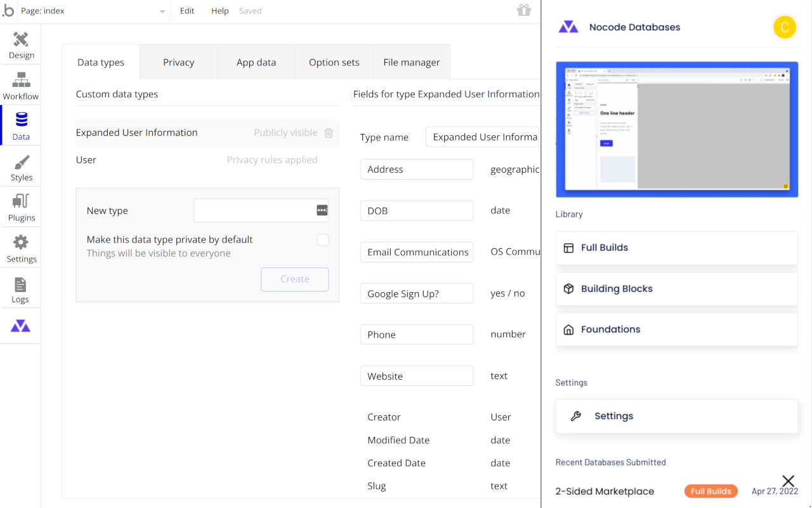812x508 pixels.
Task: Enable making the new data type private by default
Action: pyautogui.click(x=322, y=239)
